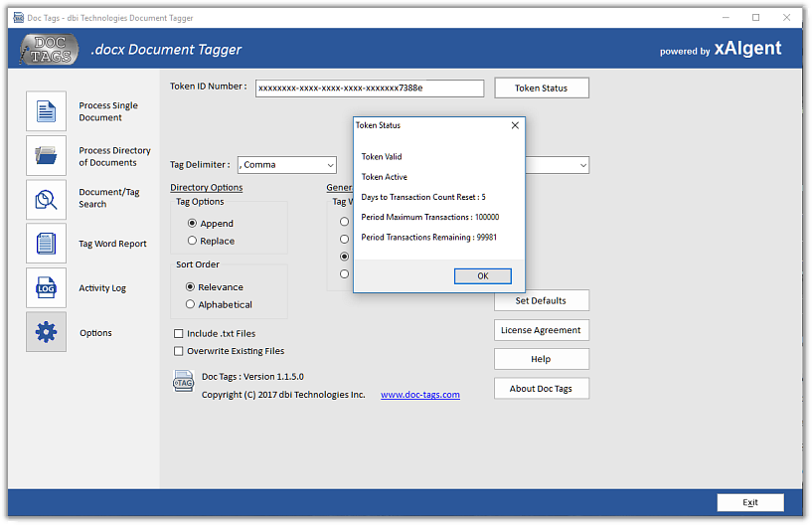The width and height of the screenshot is (812, 525).
Task: Minimize the Doc Tags window
Action: tap(726, 18)
